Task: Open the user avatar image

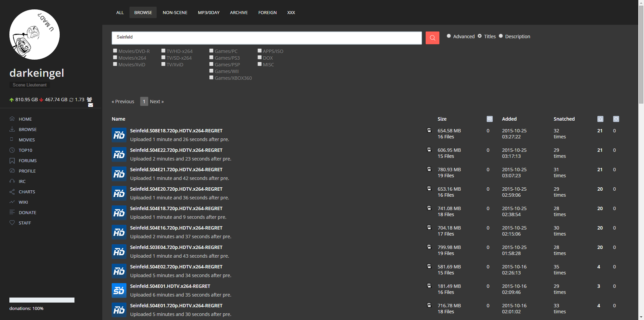Action: coord(35,35)
